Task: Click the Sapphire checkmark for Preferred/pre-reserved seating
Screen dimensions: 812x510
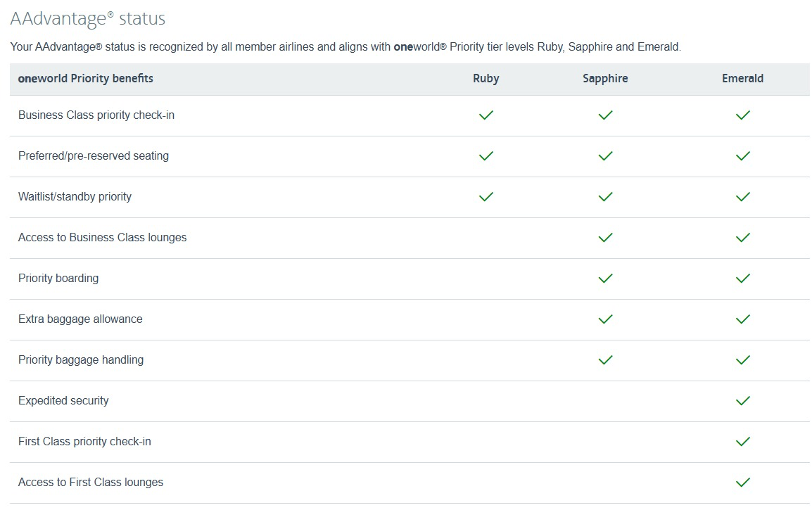Action: point(605,156)
